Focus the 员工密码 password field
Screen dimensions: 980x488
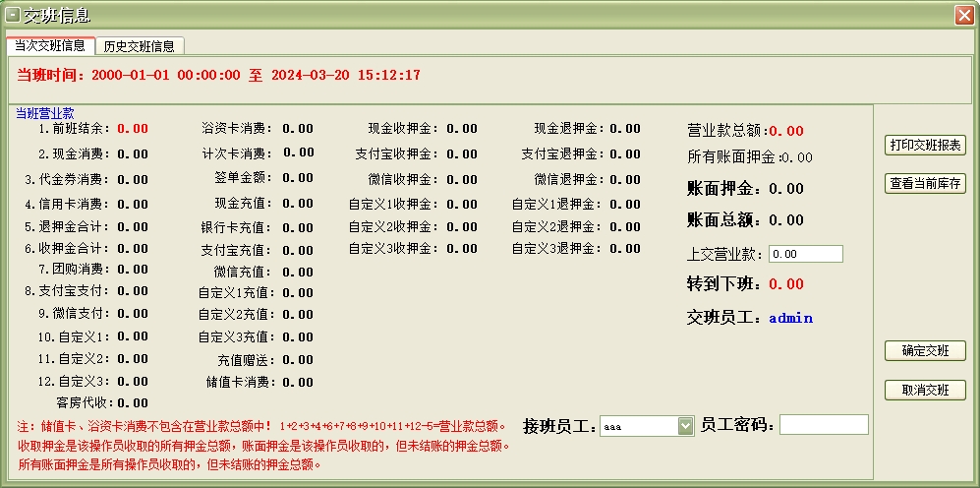[x=824, y=425]
